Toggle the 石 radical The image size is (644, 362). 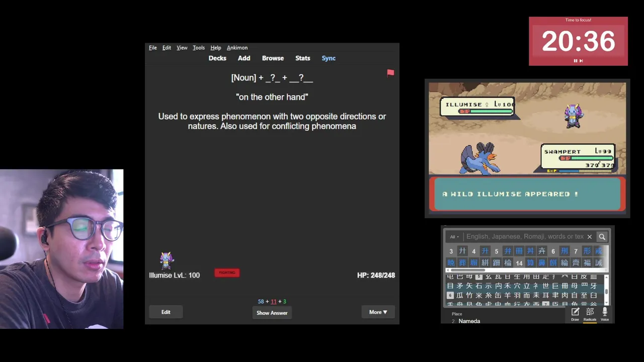479,286
